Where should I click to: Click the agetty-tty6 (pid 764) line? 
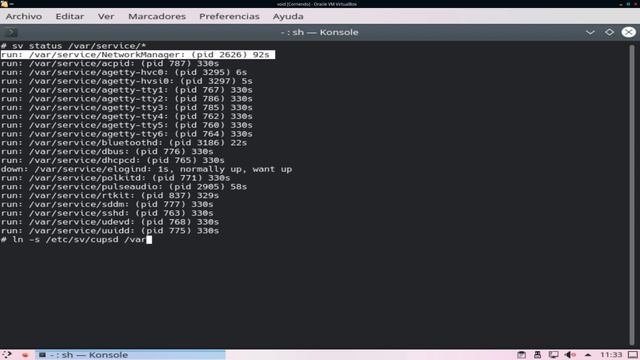[127, 134]
